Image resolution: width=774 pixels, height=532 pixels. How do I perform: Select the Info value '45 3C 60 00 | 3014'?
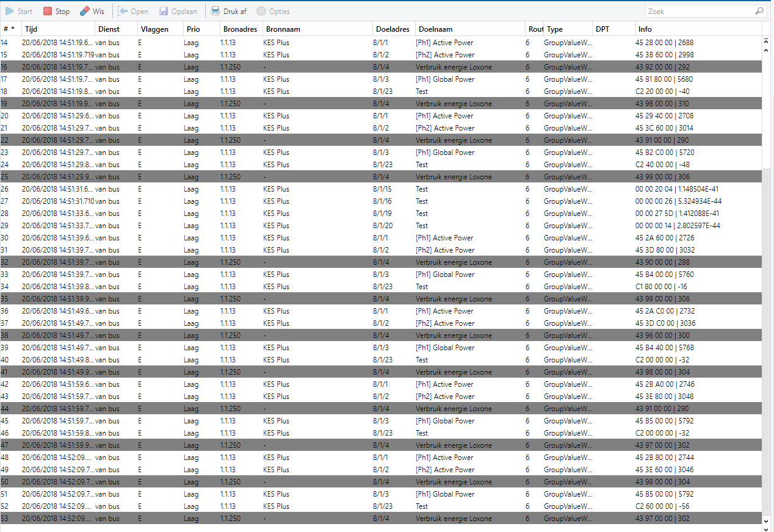click(x=665, y=128)
